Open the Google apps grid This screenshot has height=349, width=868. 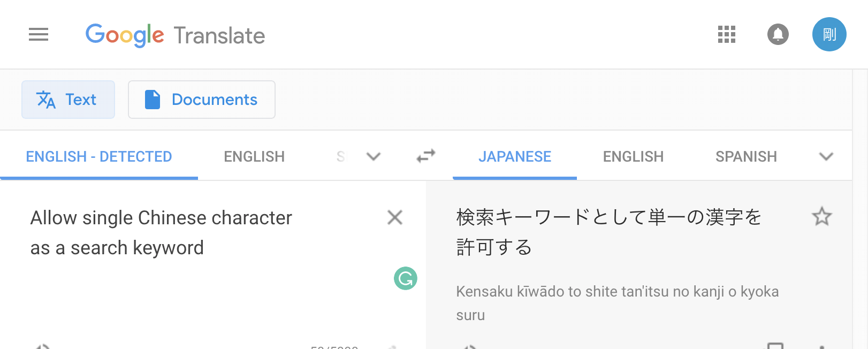click(x=726, y=35)
